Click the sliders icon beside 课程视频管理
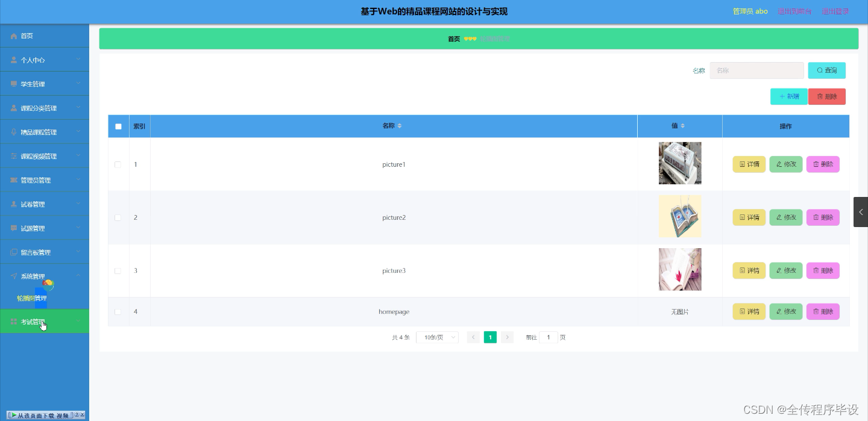Image resolution: width=868 pixels, height=421 pixels. point(14,156)
